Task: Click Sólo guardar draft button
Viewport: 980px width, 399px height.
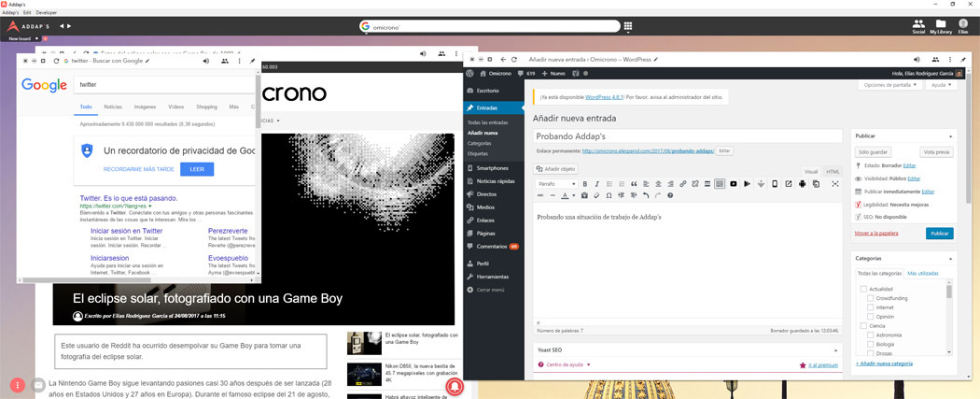Action: [x=873, y=152]
